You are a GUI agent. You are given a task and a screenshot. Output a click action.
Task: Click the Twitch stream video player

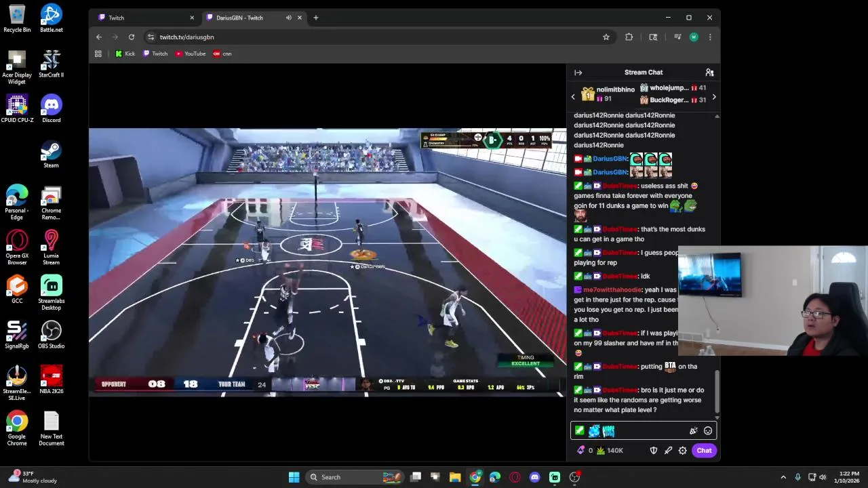(x=328, y=262)
